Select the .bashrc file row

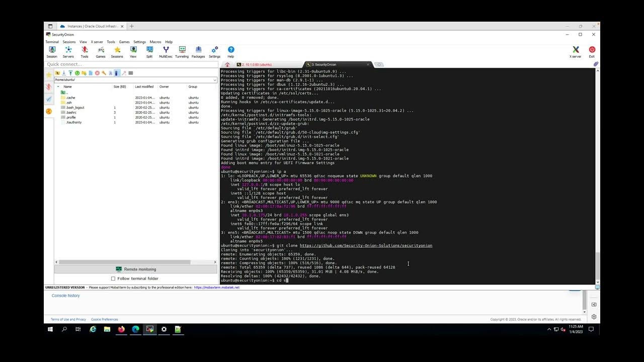[136, 113]
